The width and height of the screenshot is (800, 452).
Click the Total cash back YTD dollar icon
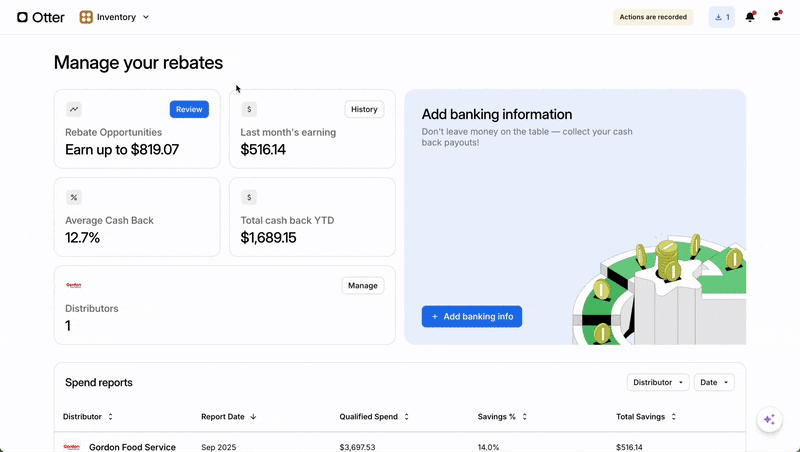(x=249, y=197)
